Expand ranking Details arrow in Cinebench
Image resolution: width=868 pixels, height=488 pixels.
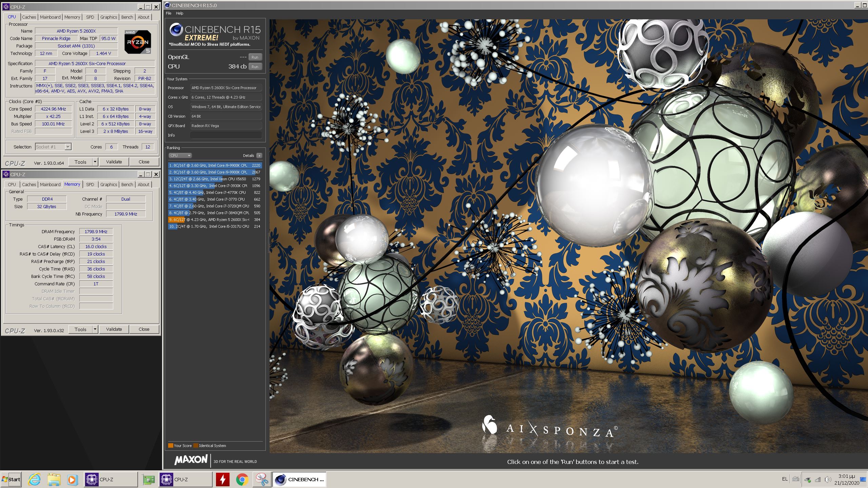click(x=259, y=156)
